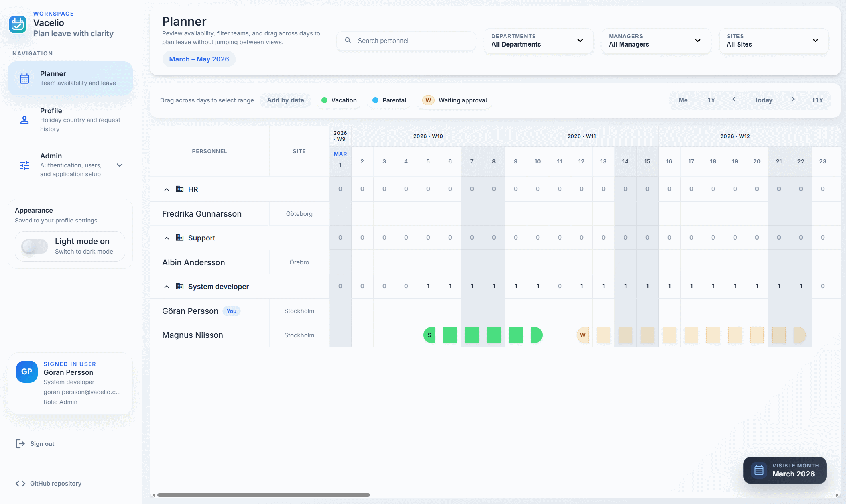Click the Admin settings sliders icon
This screenshot has height=504, width=846.
[x=24, y=165]
